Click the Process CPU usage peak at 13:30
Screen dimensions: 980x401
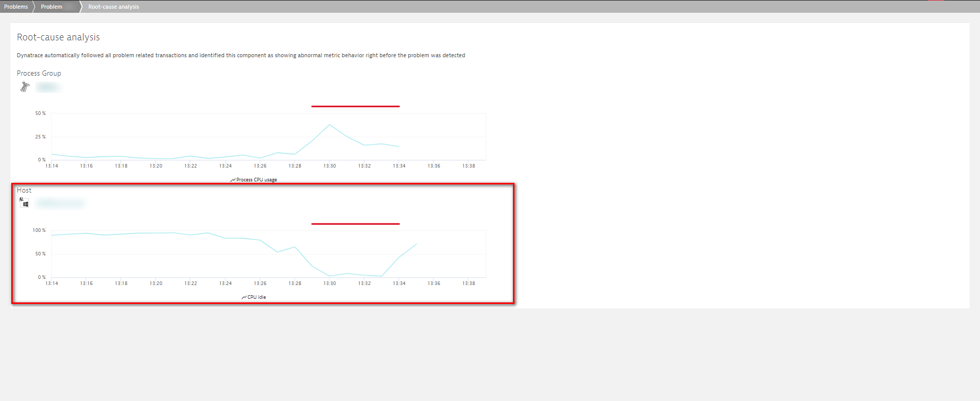pos(329,125)
